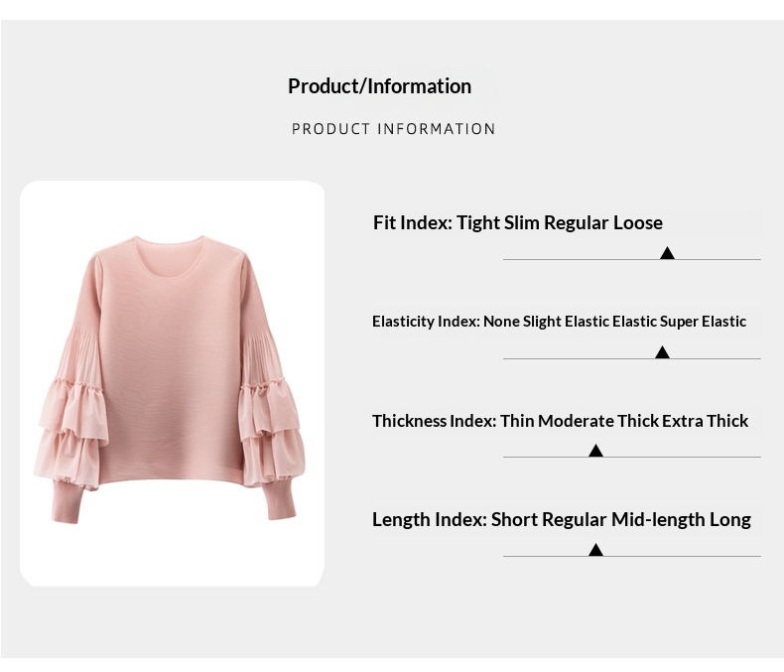Click the "Thickness Index:" label
The height and width of the screenshot is (672, 784).
[x=434, y=421]
